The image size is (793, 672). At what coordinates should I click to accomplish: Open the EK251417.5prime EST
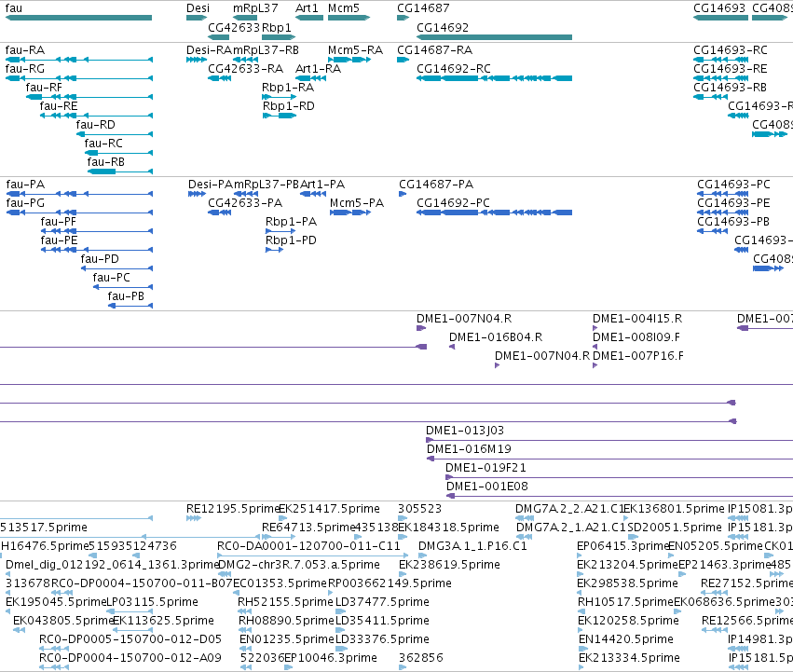coord(283,518)
